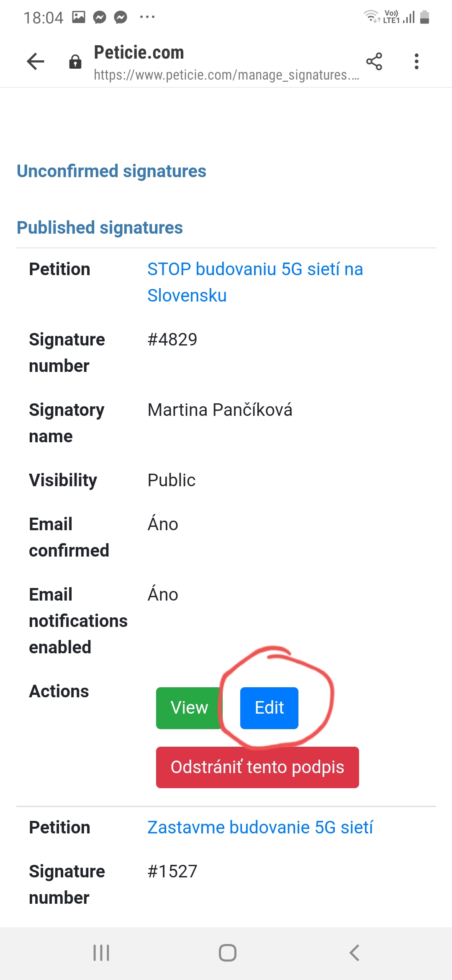Viewport: 452px width, 980px height.
Task: Tap the Wi-Fi signal status icon
Action: point(371,16)
